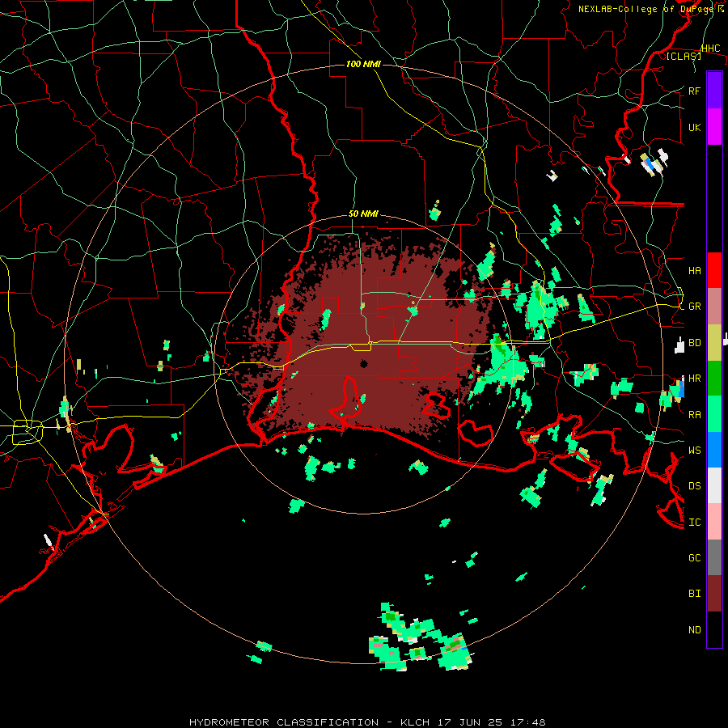Click the HHC product label
This screenshot has height=728, width=728.
(710, 49)
